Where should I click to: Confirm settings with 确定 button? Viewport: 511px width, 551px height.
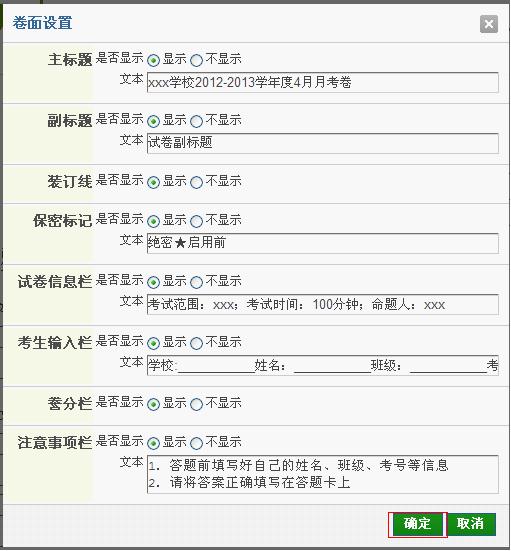(418, 524)
